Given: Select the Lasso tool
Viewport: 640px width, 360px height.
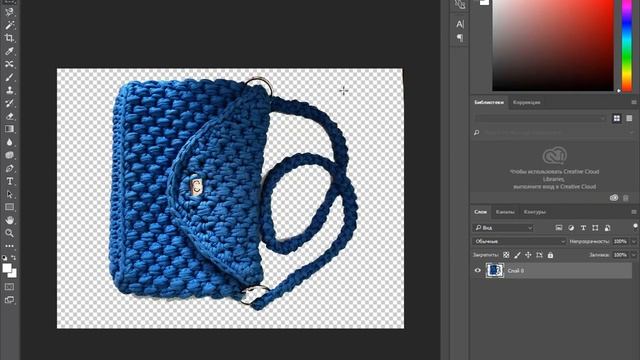Looking at the screenshot, I should [9, 12].
